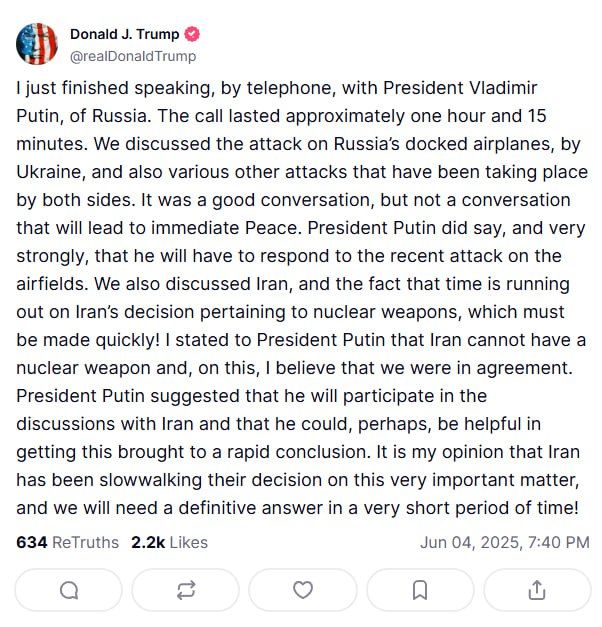Reply to the post via speech bubble icon
This screenshot has width=602, height=627.
[x=69, y=590]
